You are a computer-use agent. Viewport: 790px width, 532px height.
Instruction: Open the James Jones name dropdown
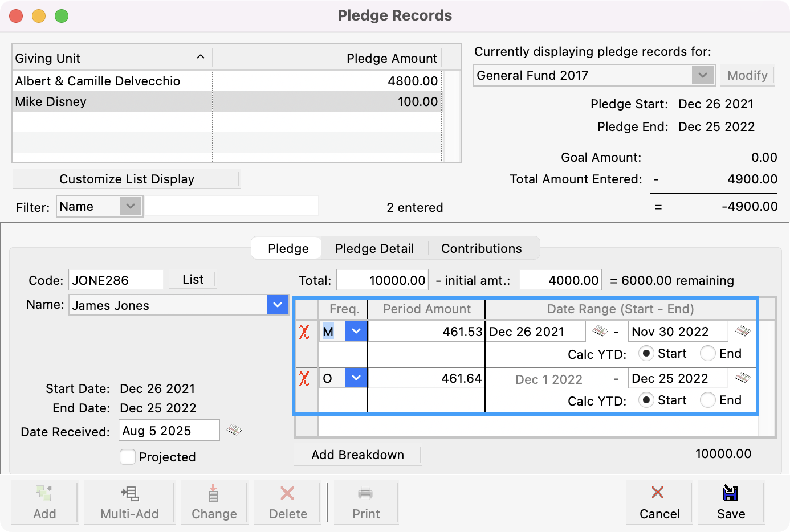(x=277, y=305)
